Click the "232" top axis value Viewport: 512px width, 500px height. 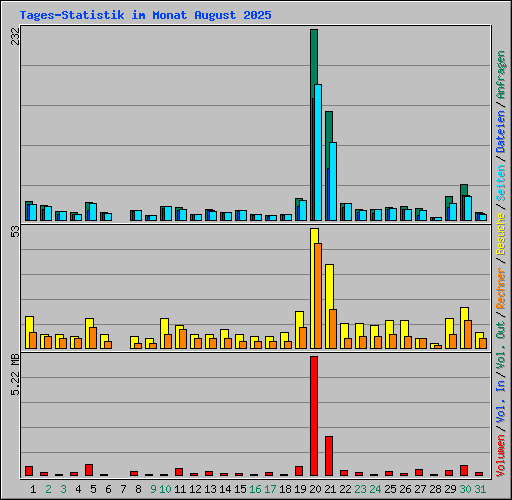point(15,36)
